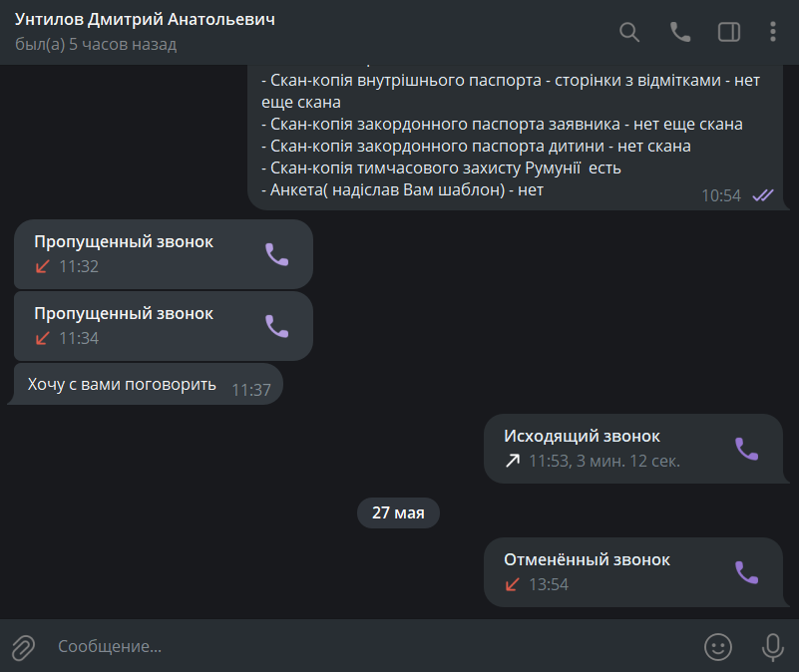The image size is (799, 672).
Task: Call back from 11:34 missed call
Action: pos(276,326)
